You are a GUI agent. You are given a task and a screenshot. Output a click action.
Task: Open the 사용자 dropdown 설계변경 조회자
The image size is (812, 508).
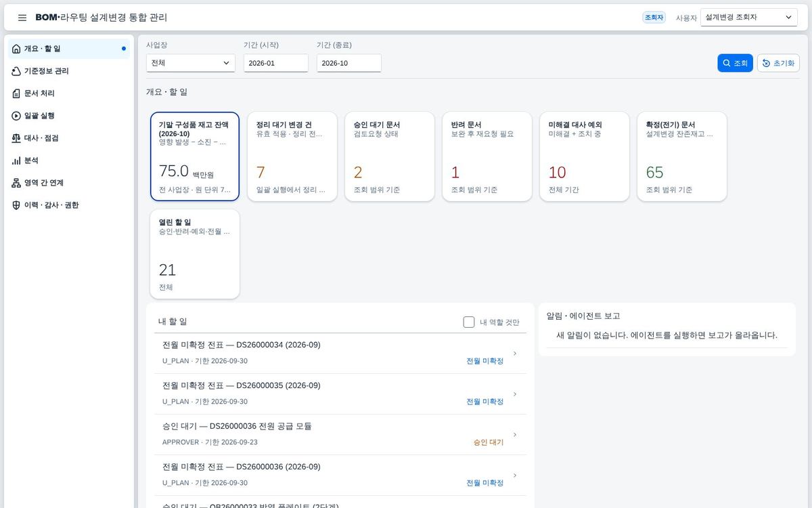coord(749,18)
